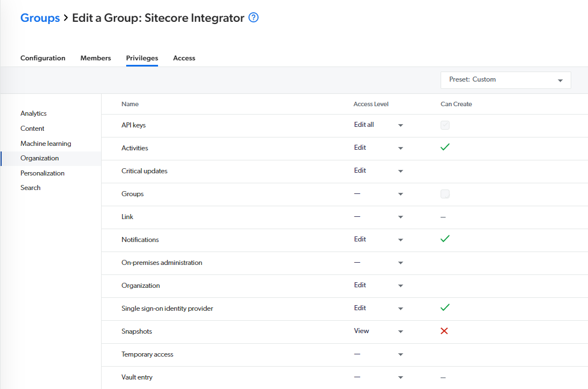Click the disabled API keys Can Create checkbox
This screenshot has height=389, width=588.
click(444, 125)
